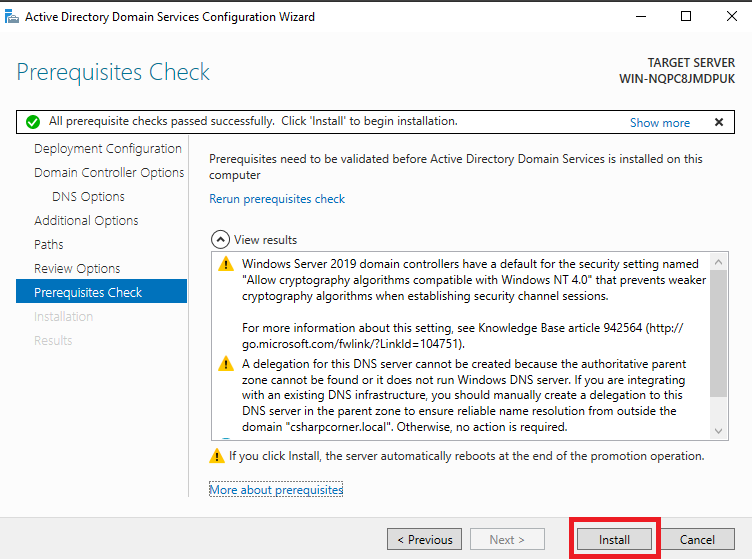The image size is (752, 559).
Task: Click the first yellow warning icon in results
Action: pos(226,264)
